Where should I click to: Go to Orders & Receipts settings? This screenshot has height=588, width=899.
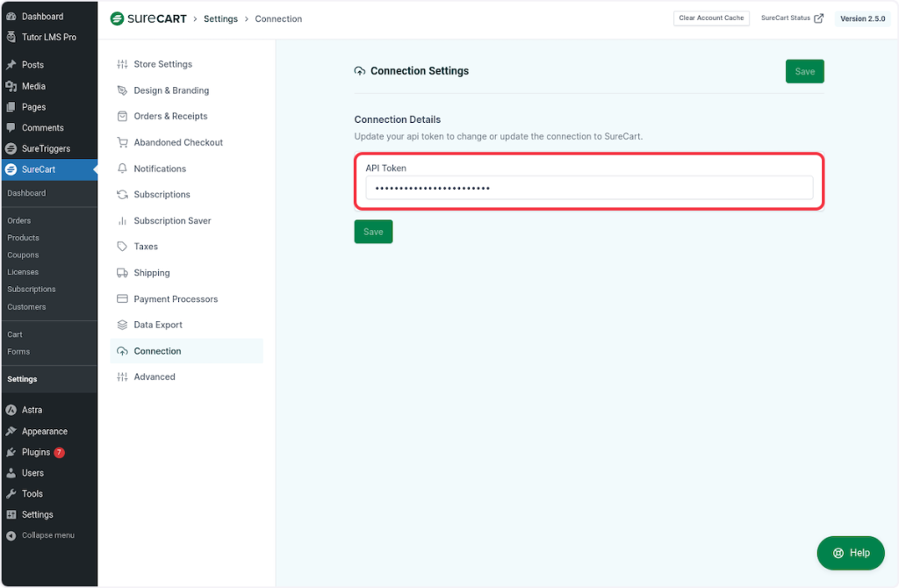click(x=170, y=116)
